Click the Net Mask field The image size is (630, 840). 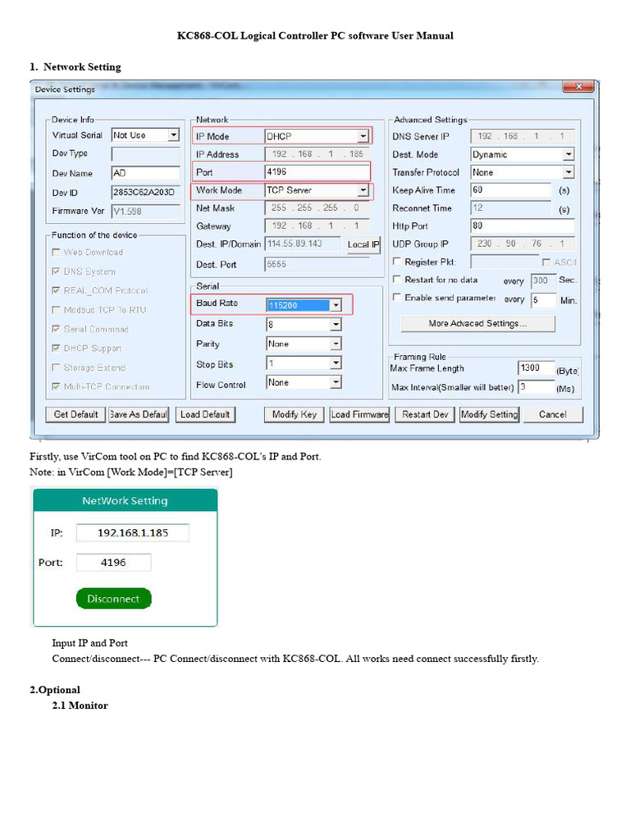pyautogui.click(x=317, y=208)
